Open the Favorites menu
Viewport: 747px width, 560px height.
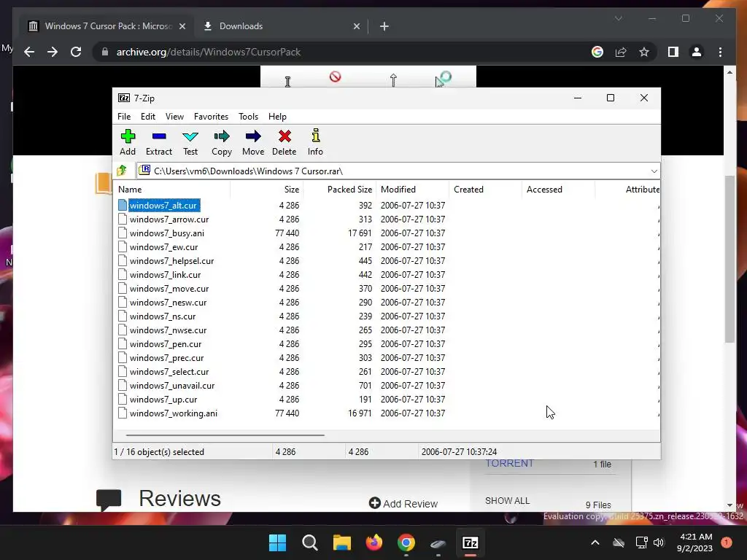[x=211, y=117]
